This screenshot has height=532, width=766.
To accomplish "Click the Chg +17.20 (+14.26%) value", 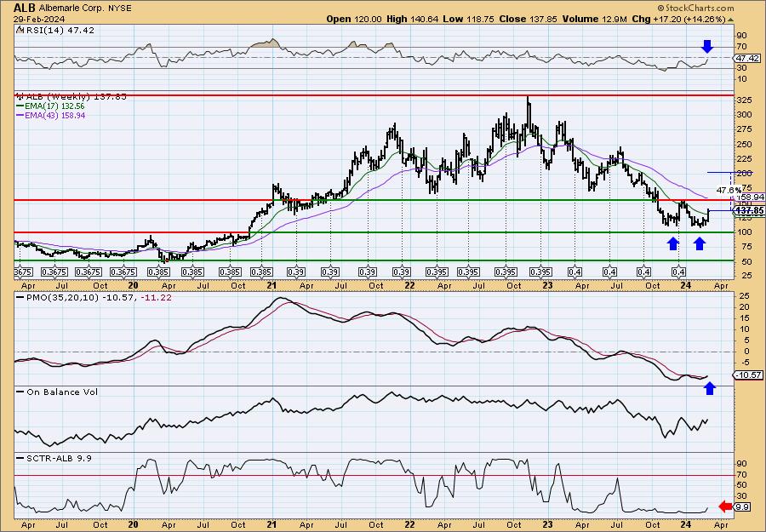I will pos(678,19).
